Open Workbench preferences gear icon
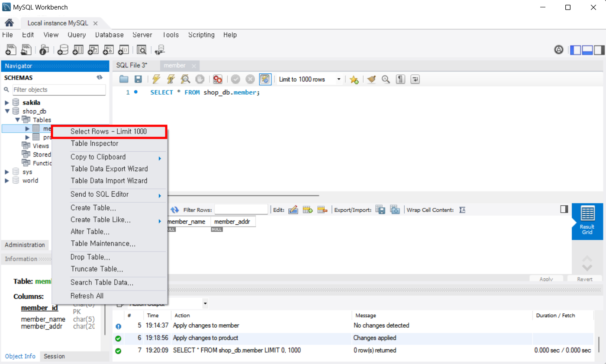 coord(559,50)
